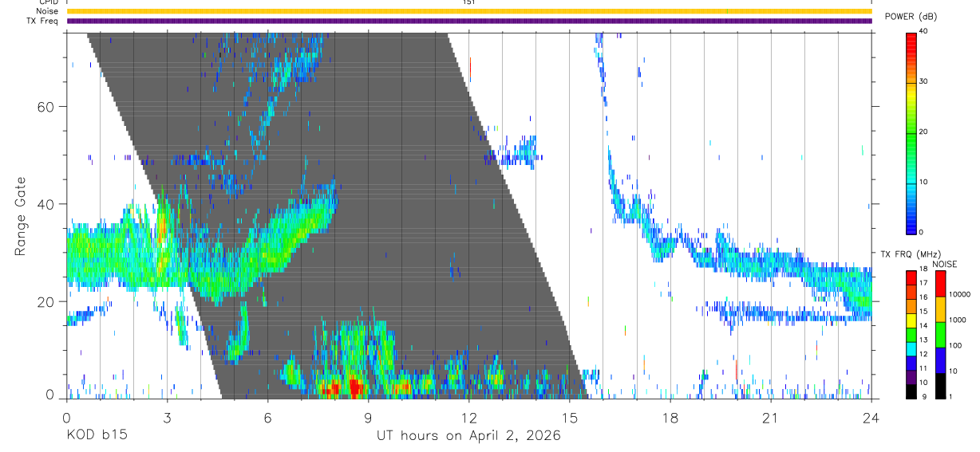Click the 0 label on the POWER scale
The height and width of the screenshot is (452, 980).
pos(923,232)
